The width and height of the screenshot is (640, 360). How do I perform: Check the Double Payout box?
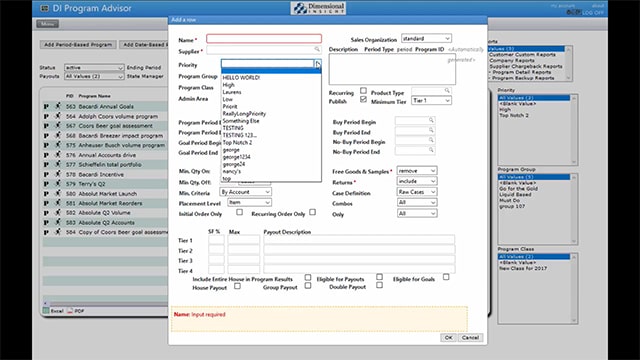[x=380, y=285]
